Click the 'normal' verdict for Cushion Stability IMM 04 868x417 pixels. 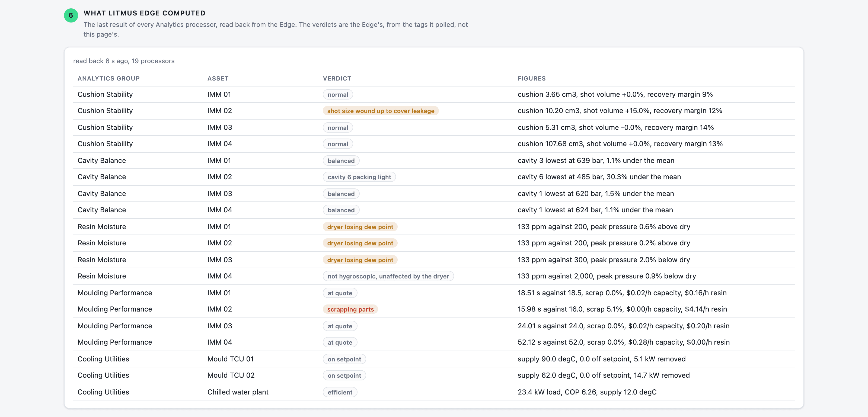click(338, 144)
